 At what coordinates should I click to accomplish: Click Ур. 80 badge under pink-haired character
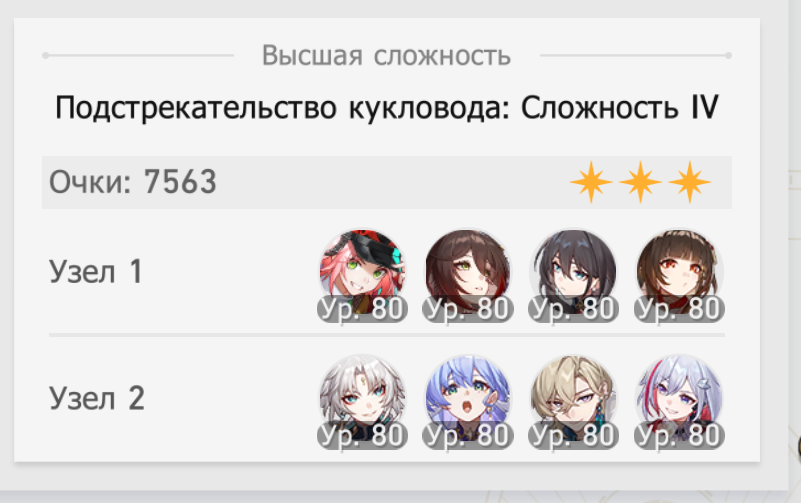click(x=362, y=308)
